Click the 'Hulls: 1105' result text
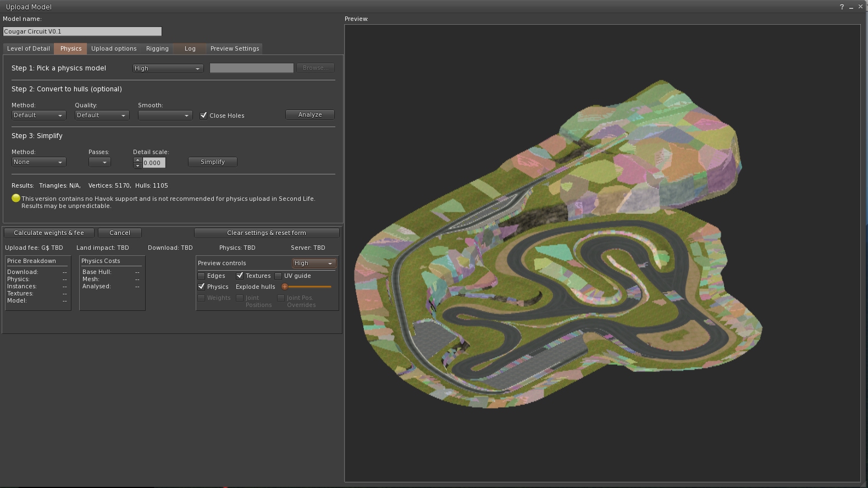The height and width of the screenshot is (488, 868). coord(152,185)
